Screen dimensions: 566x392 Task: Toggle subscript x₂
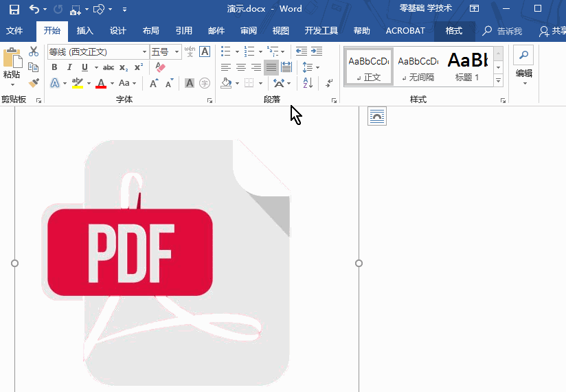[124, 67]
